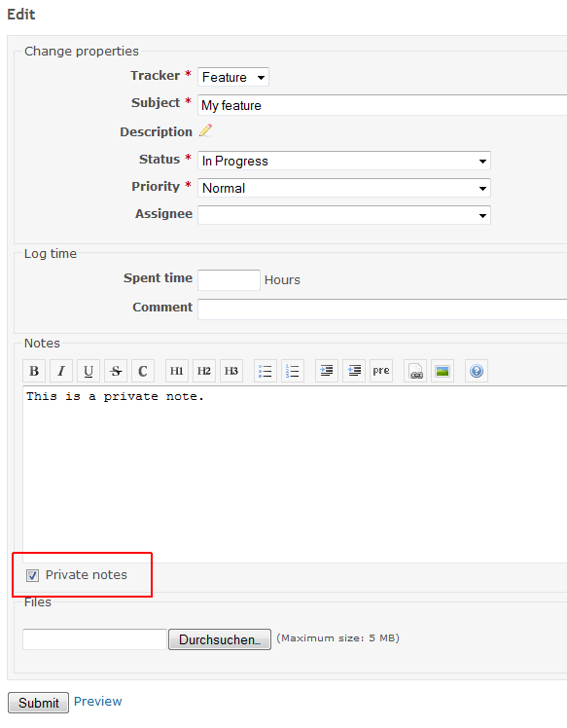Insert an H2 heading in Notes

(203, 371)
